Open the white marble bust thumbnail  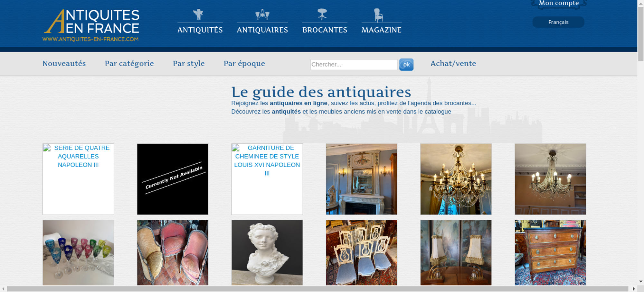click(x=267, y=252)
